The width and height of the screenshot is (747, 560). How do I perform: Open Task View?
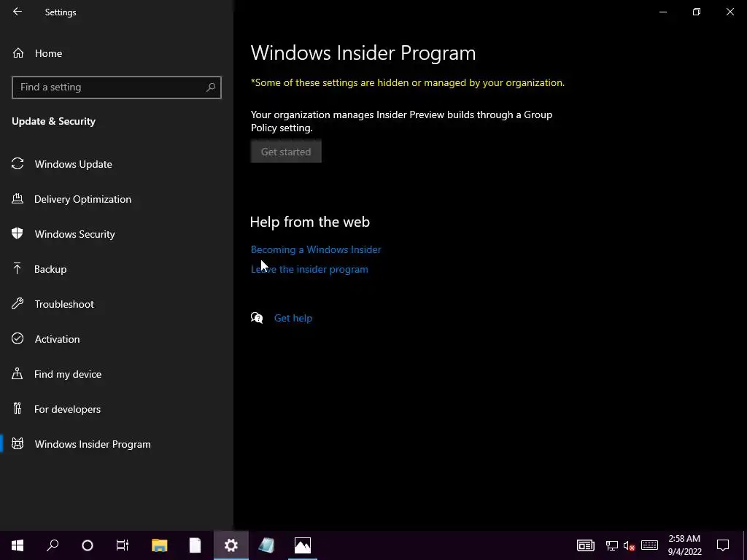[123, 545]
